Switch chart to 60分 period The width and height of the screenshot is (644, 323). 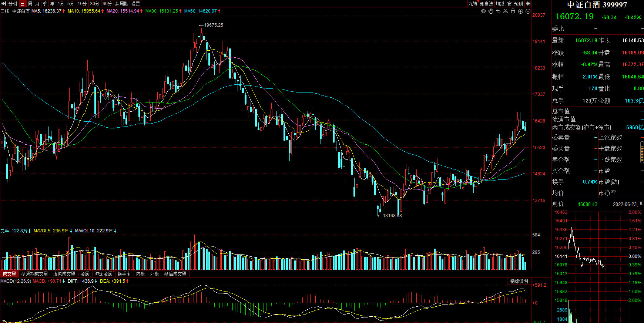pos(107,4)
